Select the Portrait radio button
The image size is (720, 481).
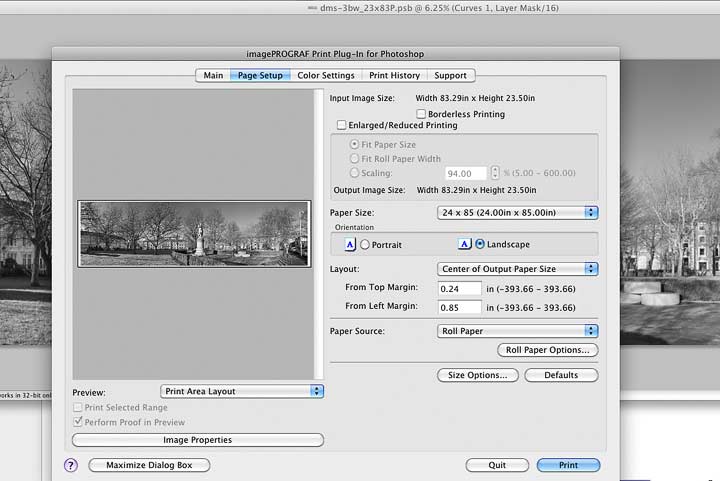pos(365,245)
